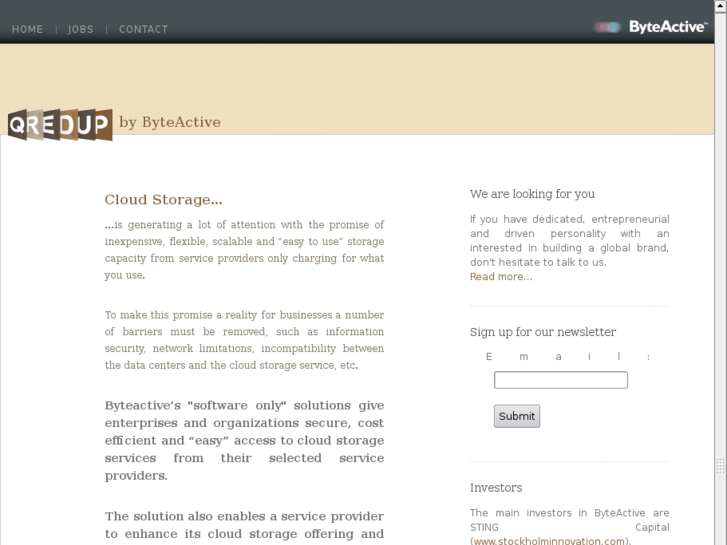The image size is (727, 545).
Task: Click the 'by ByteActive' tagline text
Action: (170, 122)
